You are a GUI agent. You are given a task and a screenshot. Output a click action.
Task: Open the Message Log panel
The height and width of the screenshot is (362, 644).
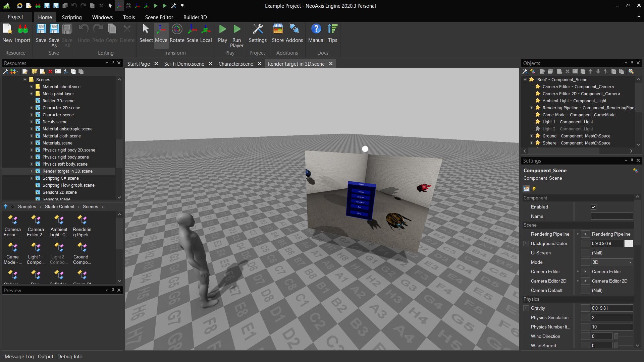tap(19, 357)
